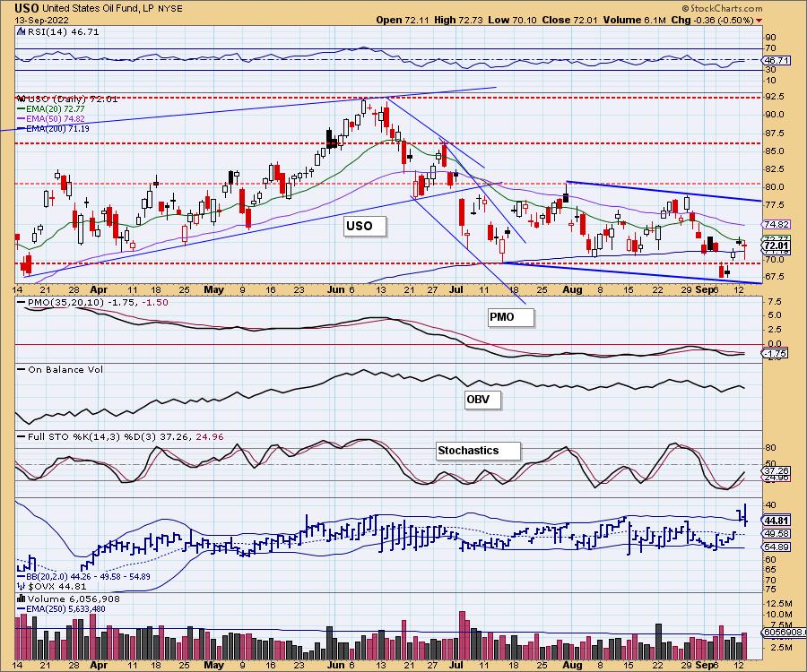Click the 74.82 EMA price tag on right axis
This screenshot has height=672, width=807.
[777, 224]
